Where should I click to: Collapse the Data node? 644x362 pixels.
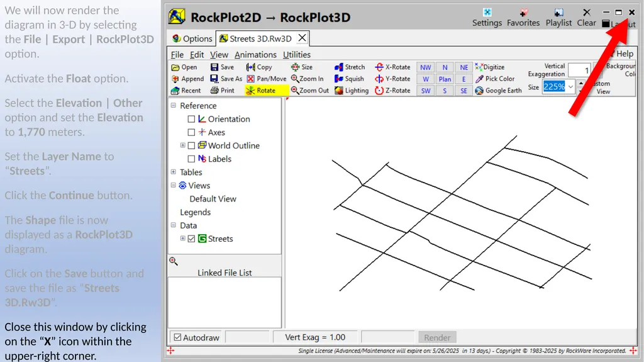[x=174, y=225]
